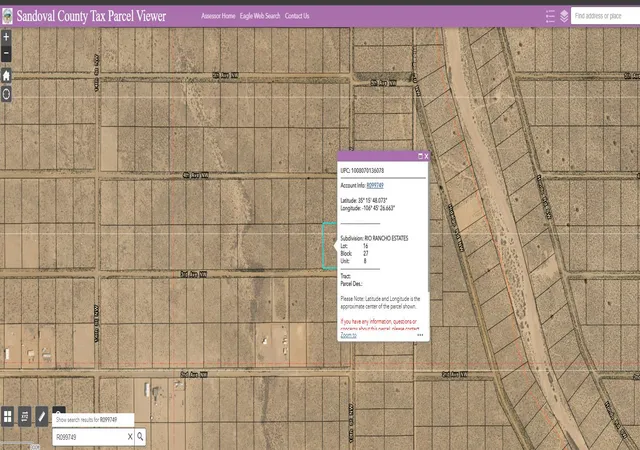Click Sandoval County Tax Parcel Viewer title
Screen dimensions: 640x450
pos(91,16)
